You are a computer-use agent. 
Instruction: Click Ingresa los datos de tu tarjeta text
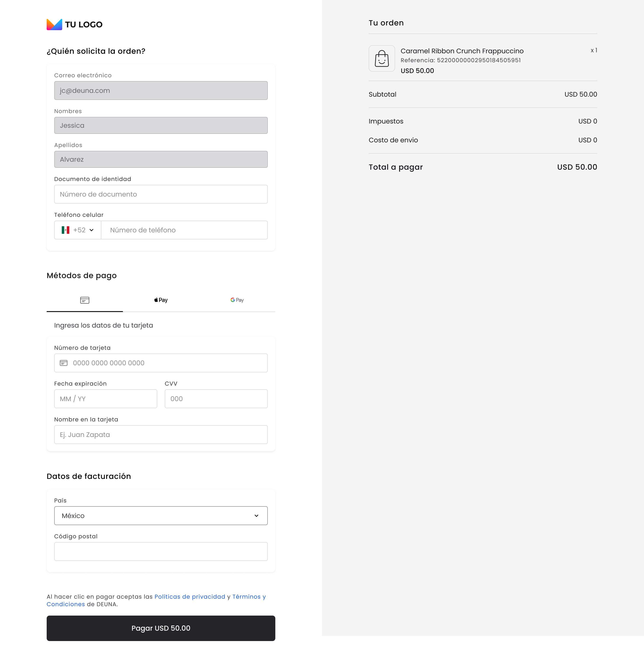coord(104,325)
